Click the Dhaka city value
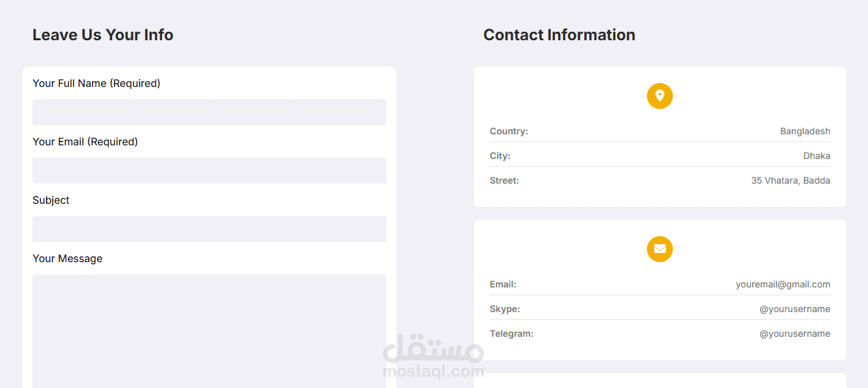Image resolution: width=868 pixels, height=388 pixels. point(817,156)
